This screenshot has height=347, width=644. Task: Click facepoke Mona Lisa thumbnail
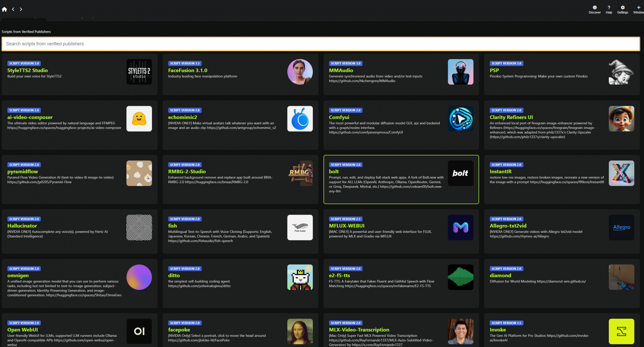[x=300, y=331]
